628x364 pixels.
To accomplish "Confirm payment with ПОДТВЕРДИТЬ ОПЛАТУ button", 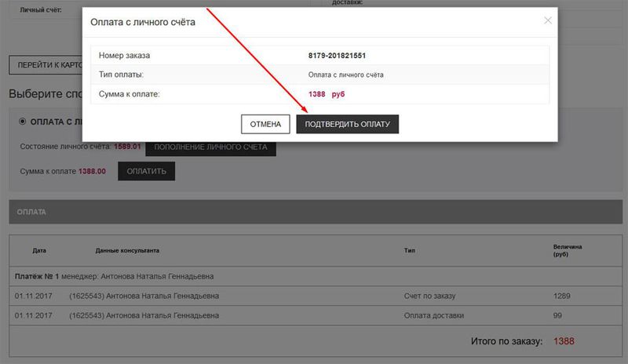I will [x=347, y=124].
